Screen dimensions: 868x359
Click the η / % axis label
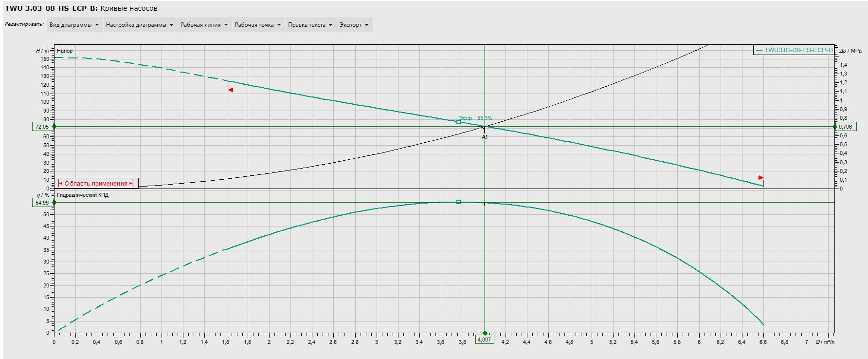click(44, 195)
